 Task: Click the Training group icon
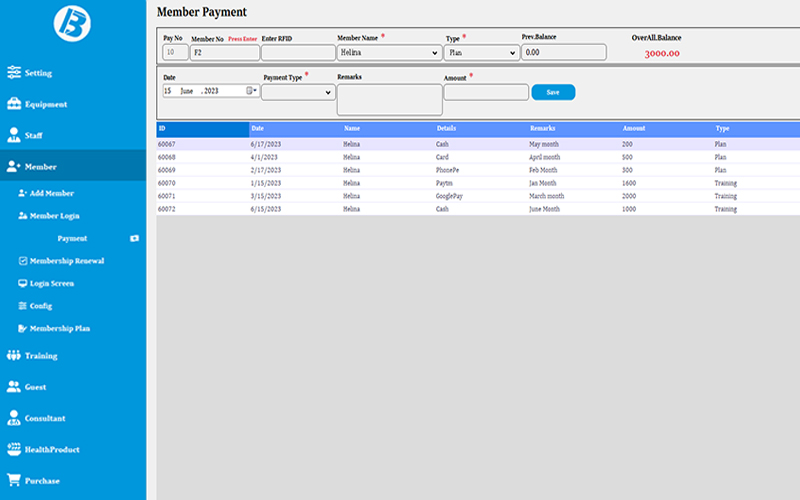pos(14,355)
